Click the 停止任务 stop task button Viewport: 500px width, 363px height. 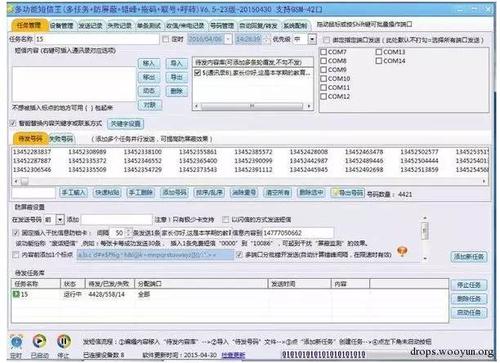tap(469, 285)
